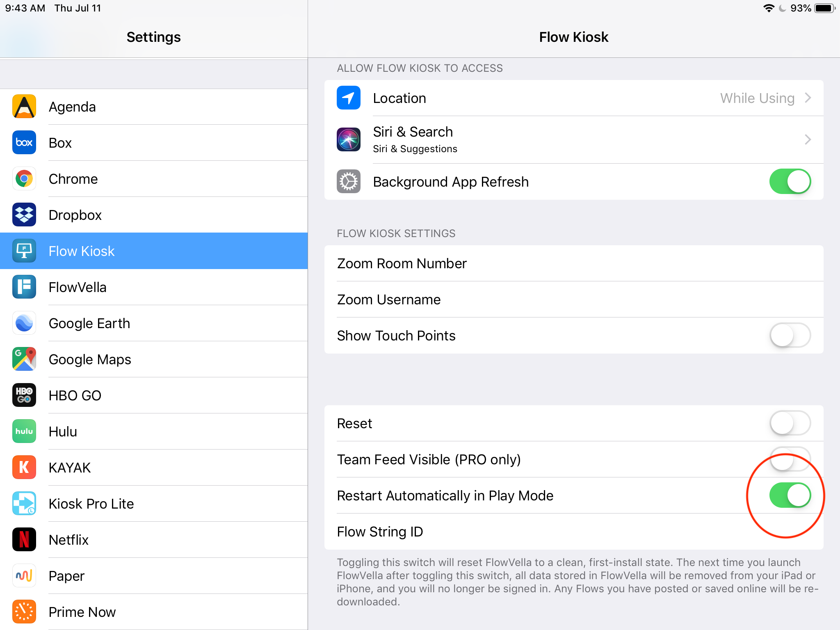
Task: Tap the While Using location value
Action: click(757, 98)
